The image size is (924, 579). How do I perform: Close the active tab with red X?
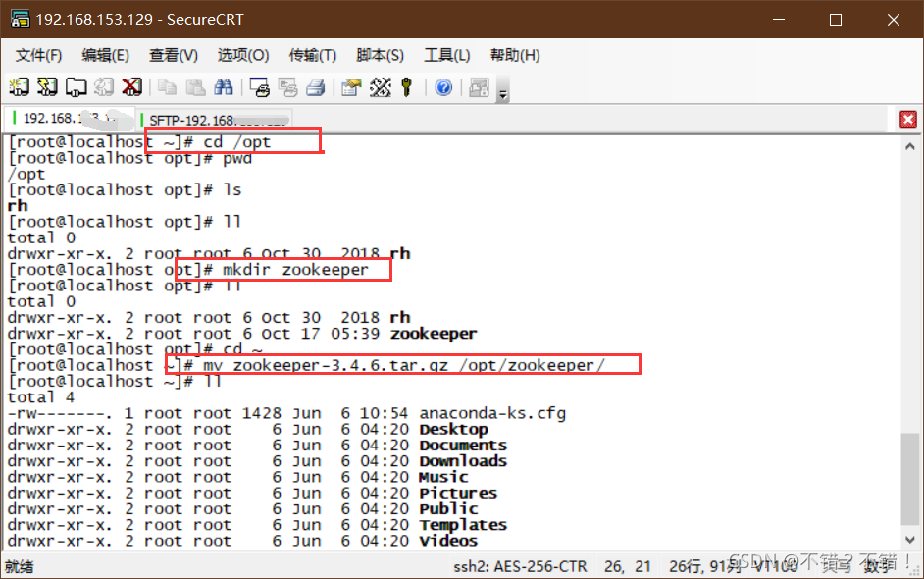pyautogui.click(x=908, y=119)
